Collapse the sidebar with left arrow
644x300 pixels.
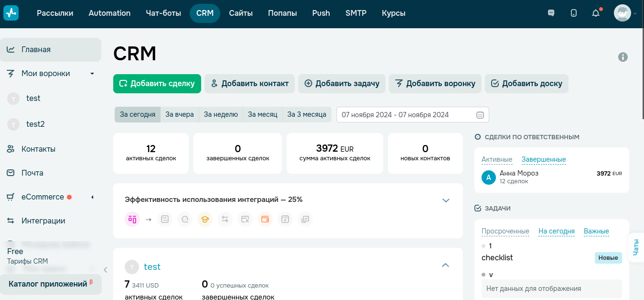pyautogui.click(x=106, y=270)
